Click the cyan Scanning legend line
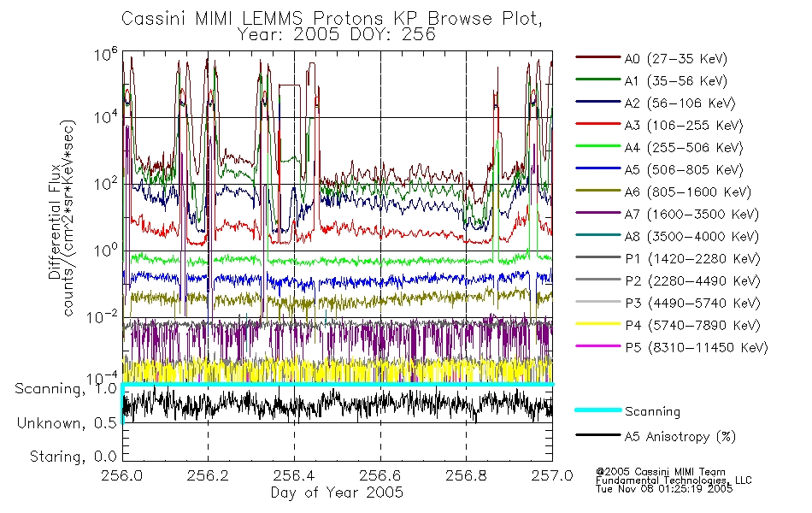Viewport: 812px width, 513px height. pyautogui.click(x=598, y=410)
